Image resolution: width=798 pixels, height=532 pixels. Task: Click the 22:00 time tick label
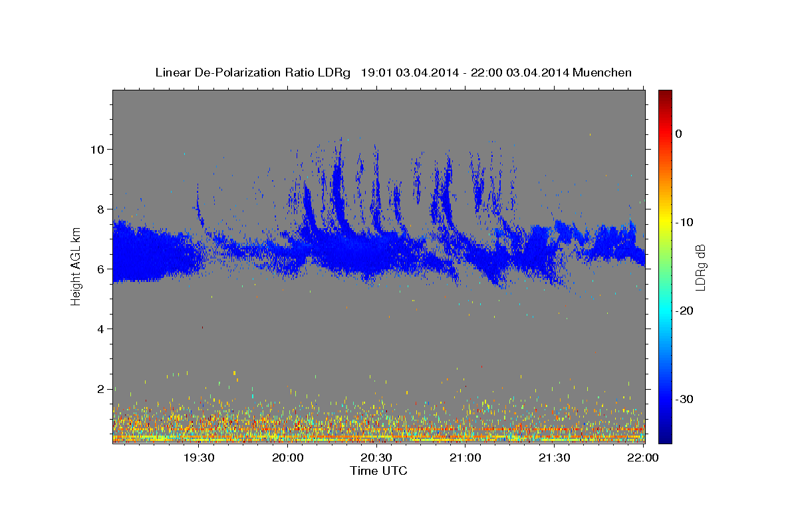coord(643,458)
